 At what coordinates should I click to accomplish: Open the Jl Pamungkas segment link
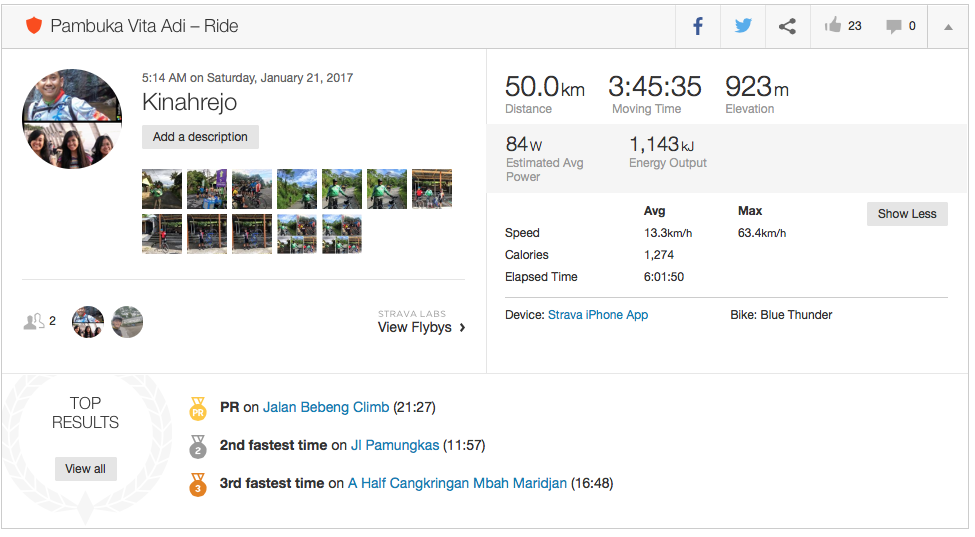coord(395,446)
